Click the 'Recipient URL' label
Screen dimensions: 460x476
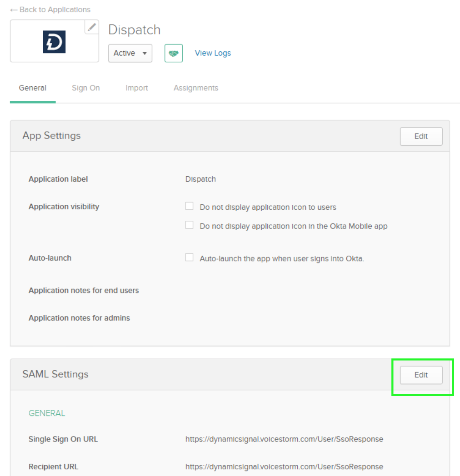point(53,467)
